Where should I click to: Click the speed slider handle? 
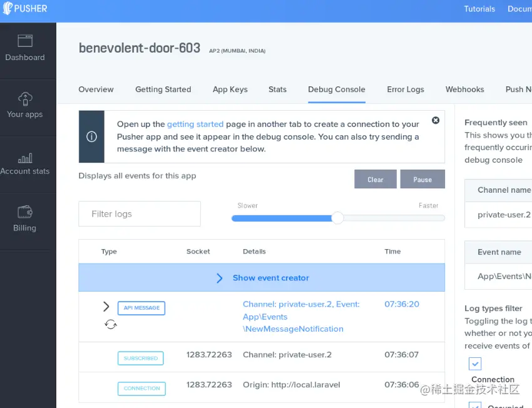(337, 218)
